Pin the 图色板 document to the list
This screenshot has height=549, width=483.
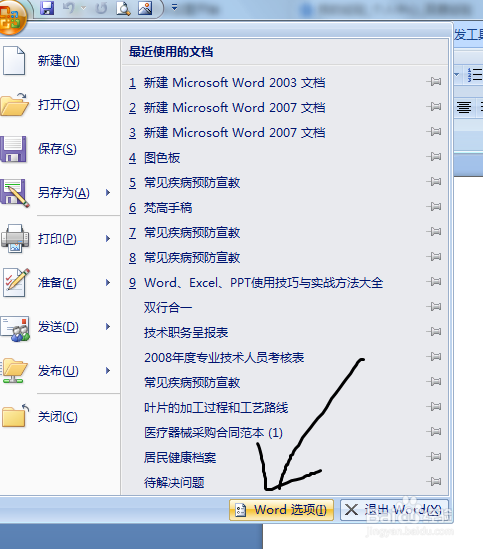(x=434, y=157)
